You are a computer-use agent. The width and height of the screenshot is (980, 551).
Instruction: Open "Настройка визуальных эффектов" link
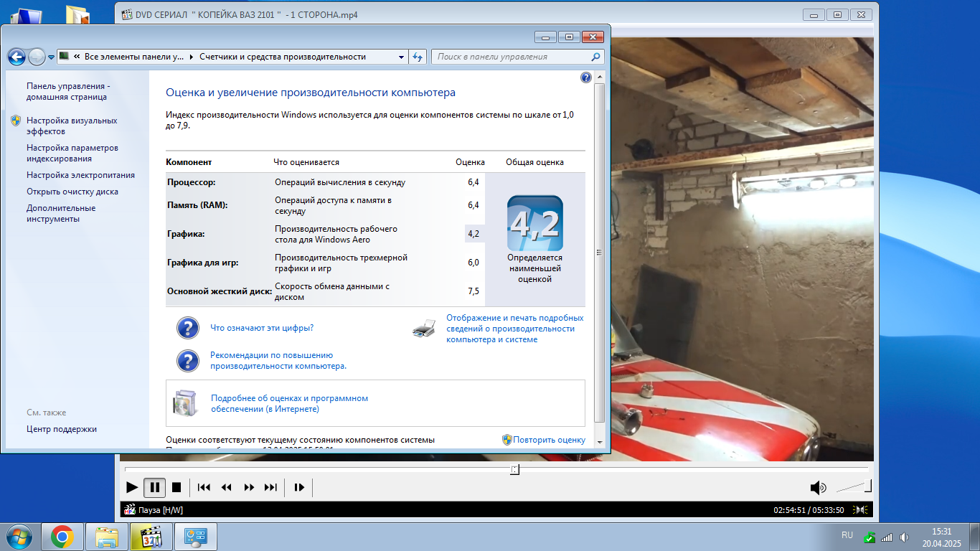[x=72, y=126]
